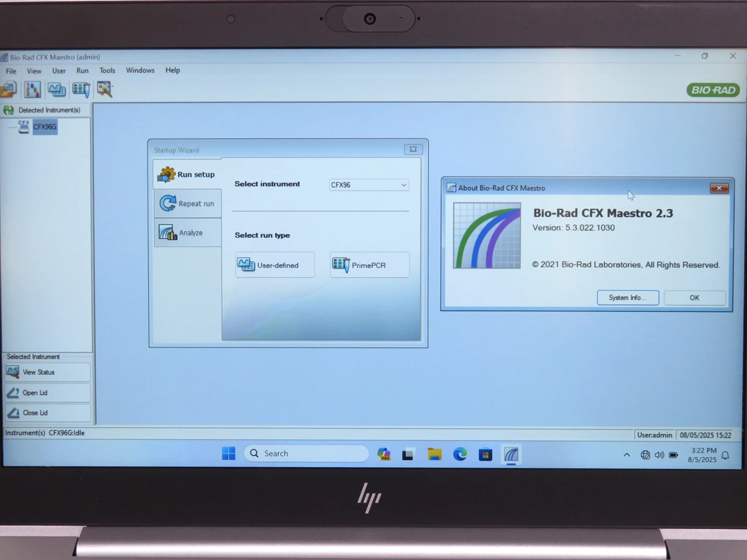Open the Run menu
The height and width of the screenshot is (560, 747).
[82, 70]
